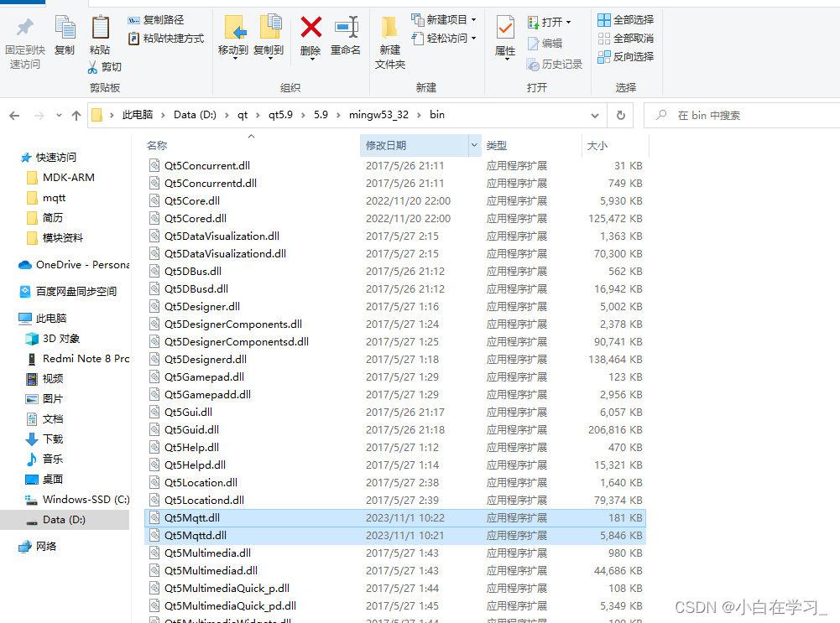Select 桌面 (Desktop) in navigation pane
Screen dimensions: 840x623
click(x=45, y=480)
